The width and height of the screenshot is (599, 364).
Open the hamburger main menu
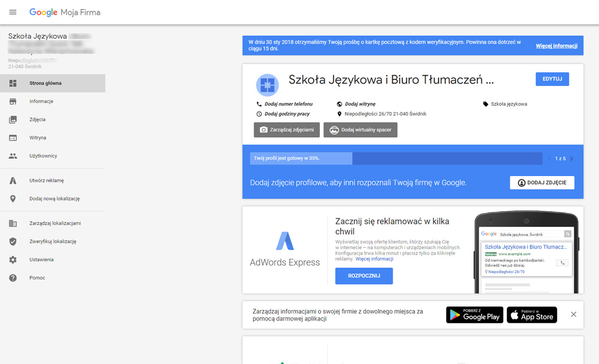click(x=12, y=12)
